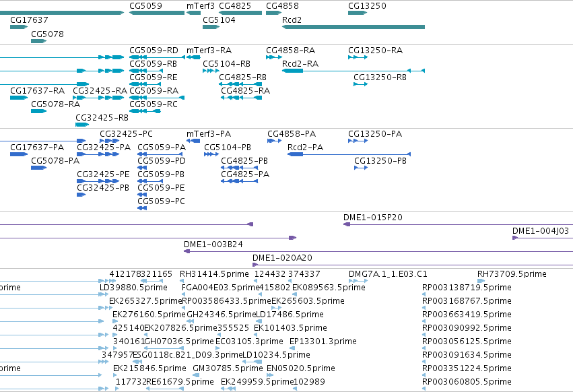The height and width of the screenshot is (392, 573).
Task: Click the DME1-015P20 clone label
Action: pos(373,218)
